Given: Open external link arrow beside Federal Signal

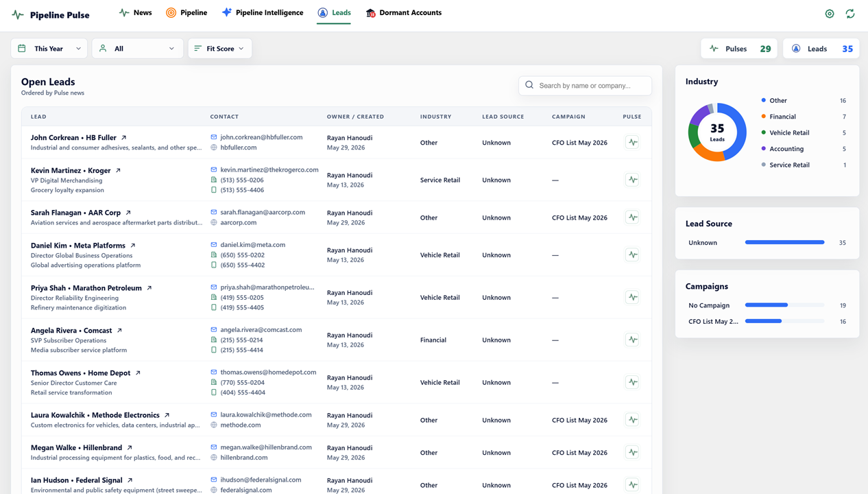Looking at the screenshot, I should coord(130,480).
